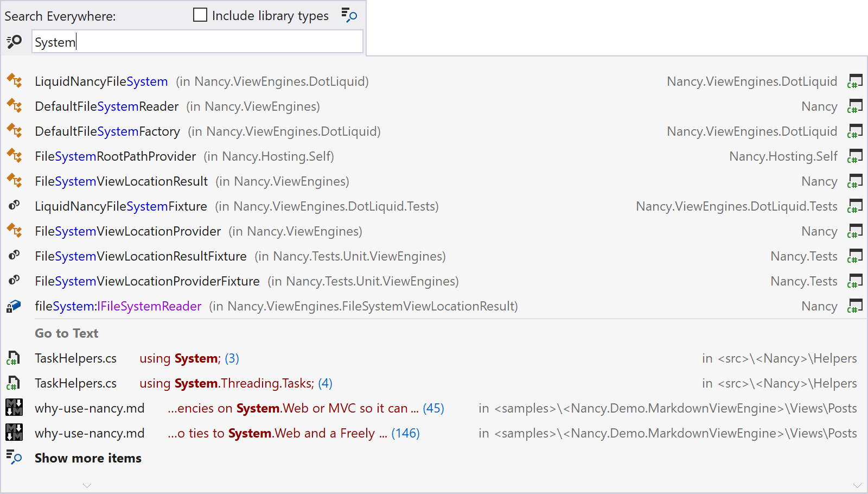Click the search magnifier icon left of input

point(14,42)
